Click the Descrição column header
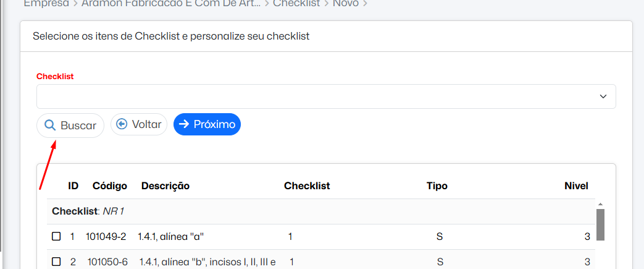Image resolution: width=644 pixels, height=269 pixels. point(165,186)
